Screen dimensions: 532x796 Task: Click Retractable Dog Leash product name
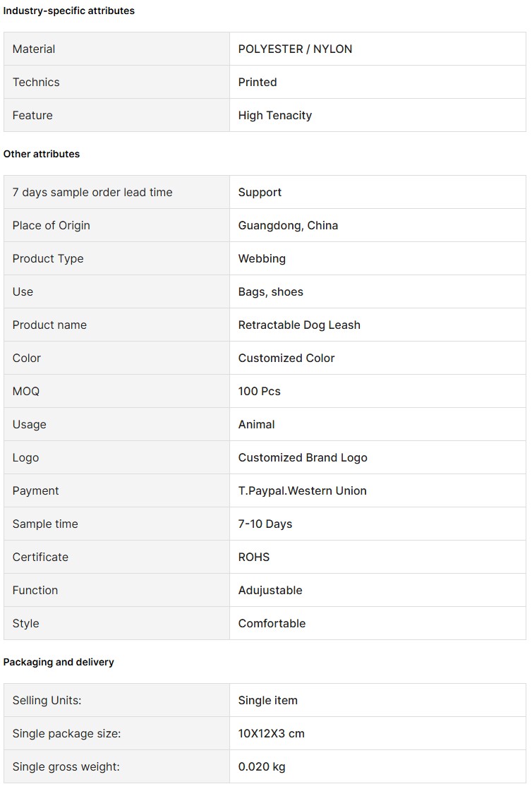[x=299, y=325]
